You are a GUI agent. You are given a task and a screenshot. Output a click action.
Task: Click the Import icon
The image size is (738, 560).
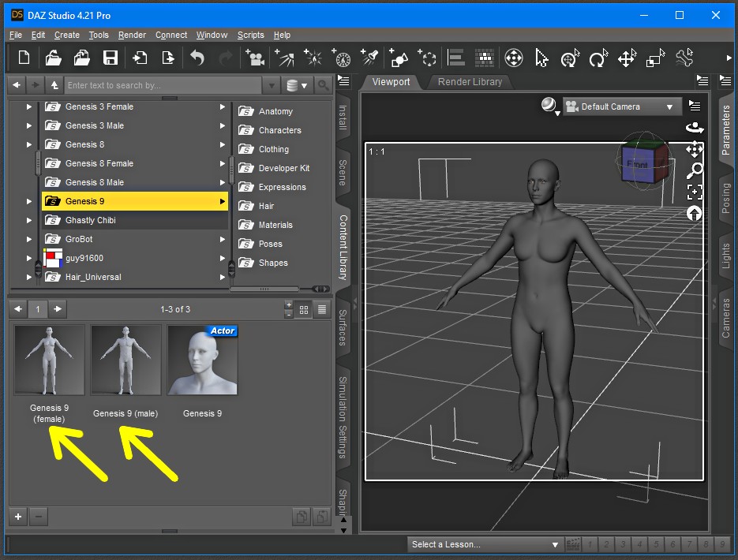[x=140, y=58]
